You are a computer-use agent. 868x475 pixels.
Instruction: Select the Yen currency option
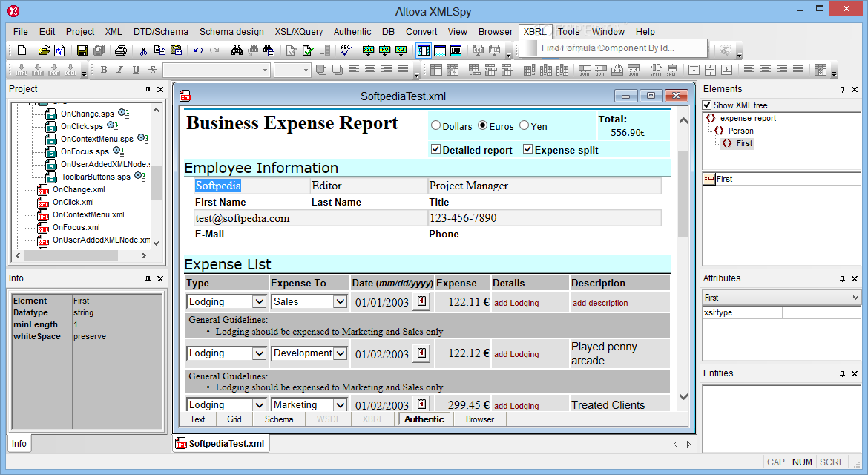(525, 125)
